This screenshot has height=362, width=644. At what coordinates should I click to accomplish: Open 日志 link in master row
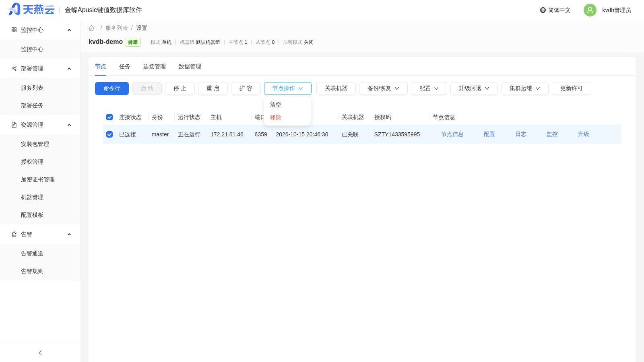pos(521,134)
